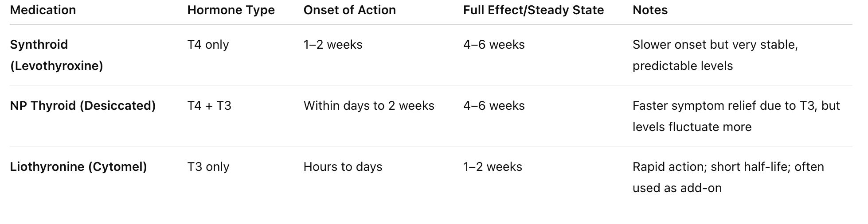Click NP Thyroid's 4–6 weeks full effect cell
The image size is (868, 224).
[x=494, y=106]
